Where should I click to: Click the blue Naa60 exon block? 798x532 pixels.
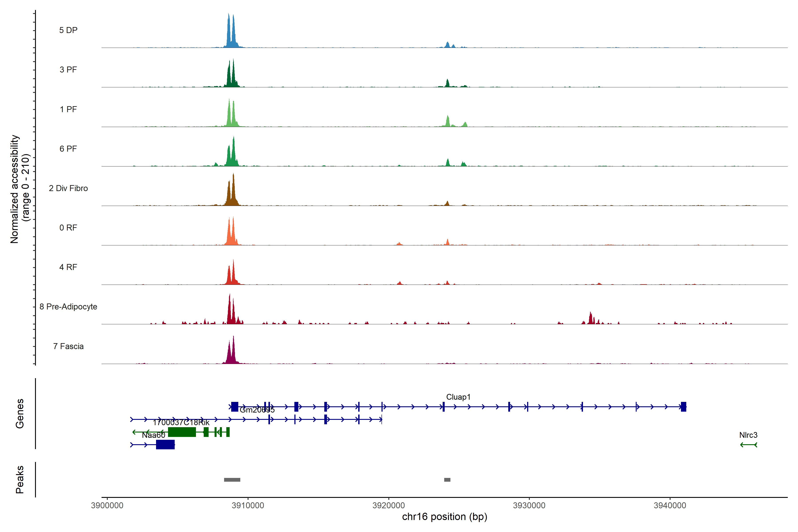(165, 445)
